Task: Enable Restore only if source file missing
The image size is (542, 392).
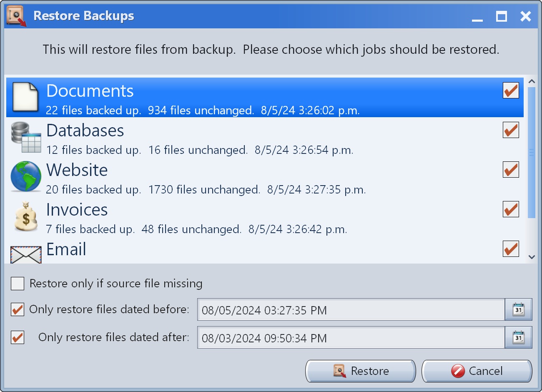Action: [18, 284]
